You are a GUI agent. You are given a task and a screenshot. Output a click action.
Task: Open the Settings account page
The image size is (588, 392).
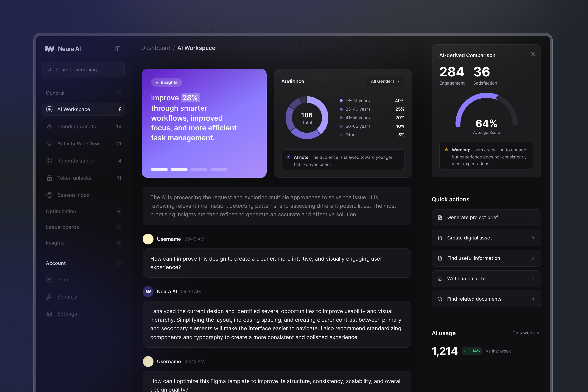pos(84,314)
